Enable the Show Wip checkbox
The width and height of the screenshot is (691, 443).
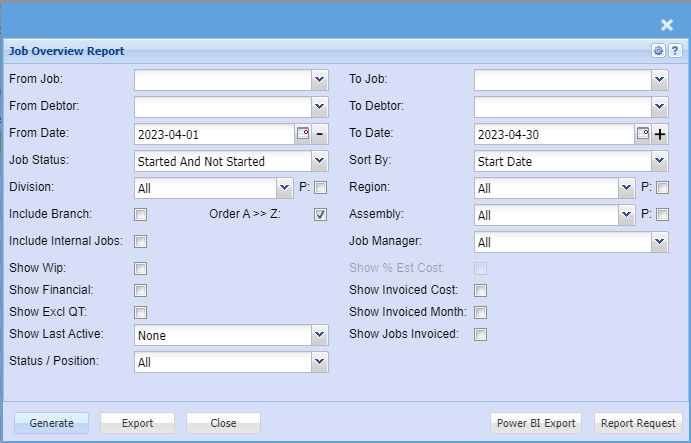(141, 268)
